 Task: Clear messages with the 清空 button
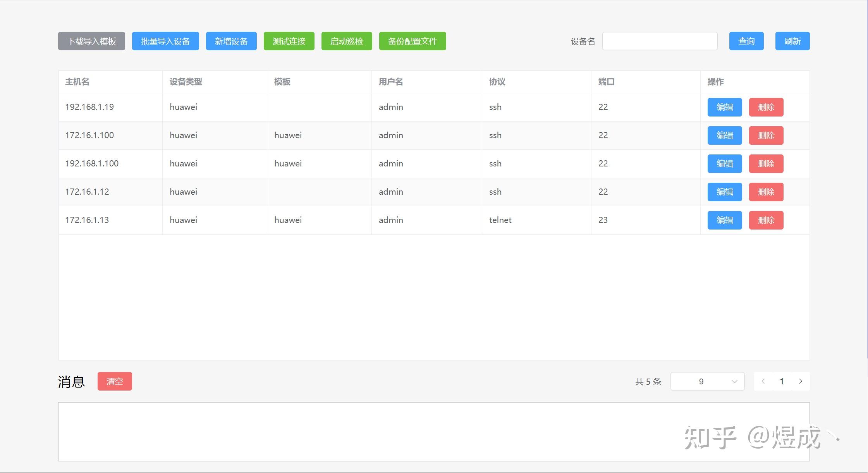[115, 381]
